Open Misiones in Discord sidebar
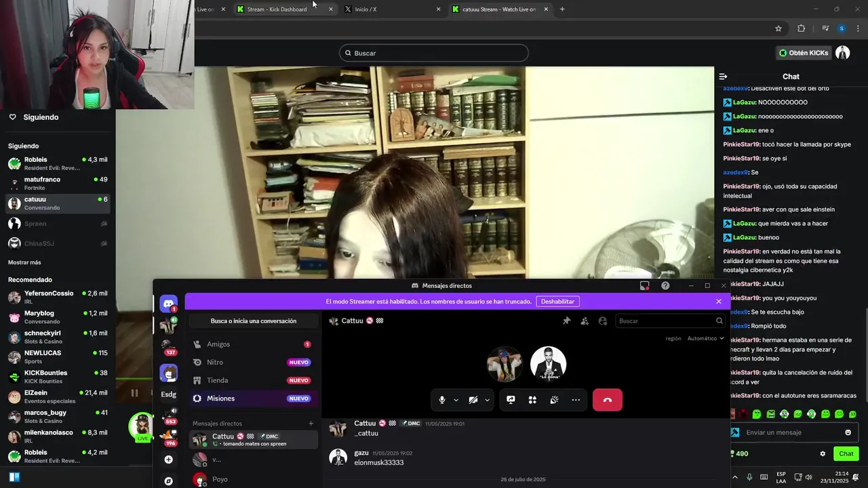The width and height of the screenshot is (868, 488). click(252, 399)
